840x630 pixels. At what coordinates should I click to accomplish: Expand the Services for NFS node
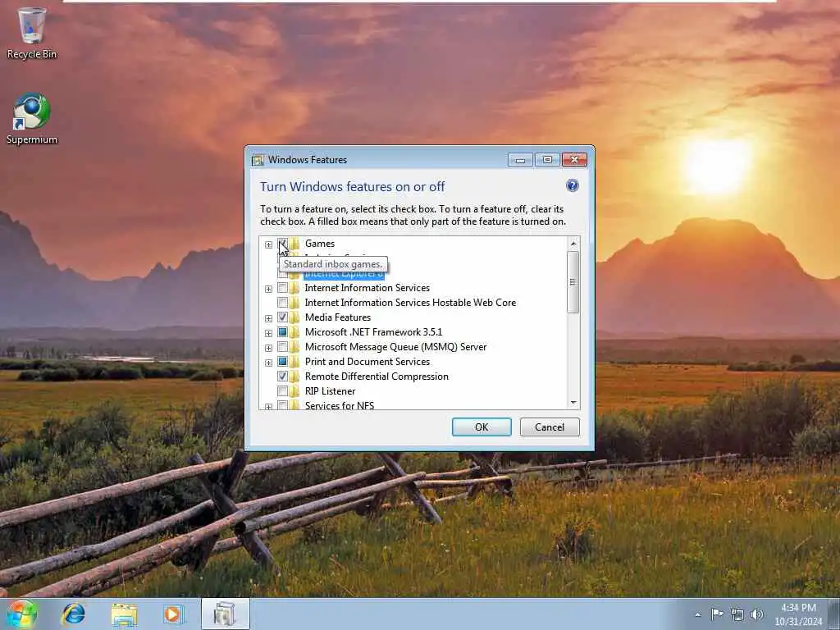[268, 406]
